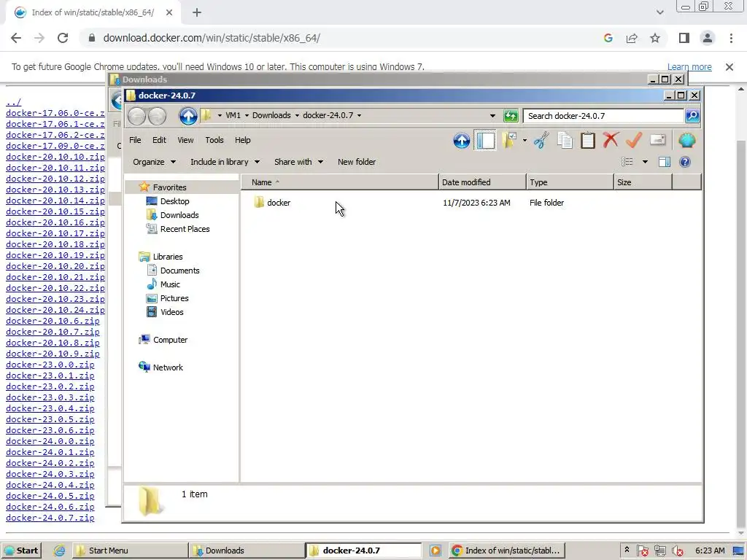Open the Share with dropdown
The height and width of the screenshot is (560, 747).
pyautogui.click(x=298, y=162)
